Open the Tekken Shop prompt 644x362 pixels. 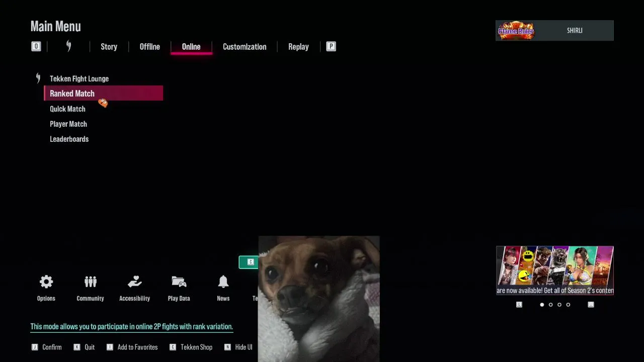196,347
